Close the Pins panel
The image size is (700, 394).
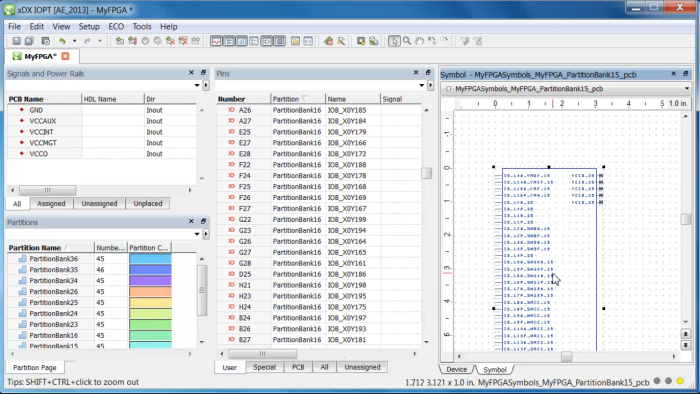[416, 72]
